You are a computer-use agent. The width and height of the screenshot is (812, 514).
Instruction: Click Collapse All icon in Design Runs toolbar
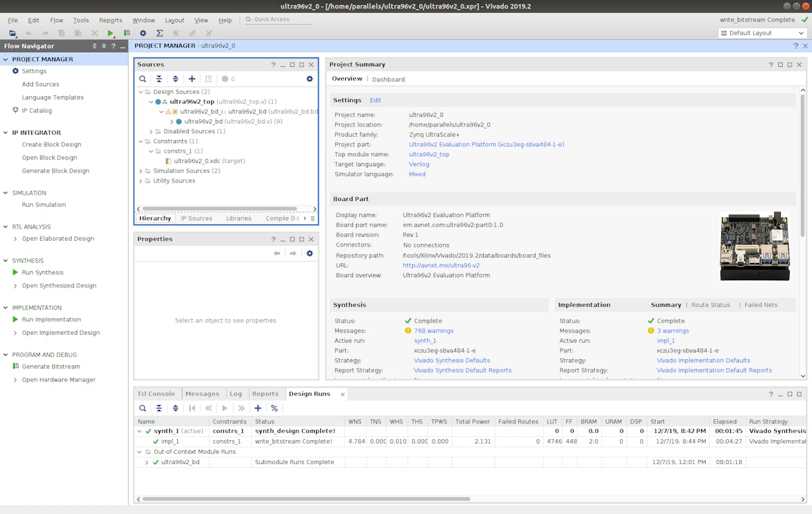tap(159, 408)
